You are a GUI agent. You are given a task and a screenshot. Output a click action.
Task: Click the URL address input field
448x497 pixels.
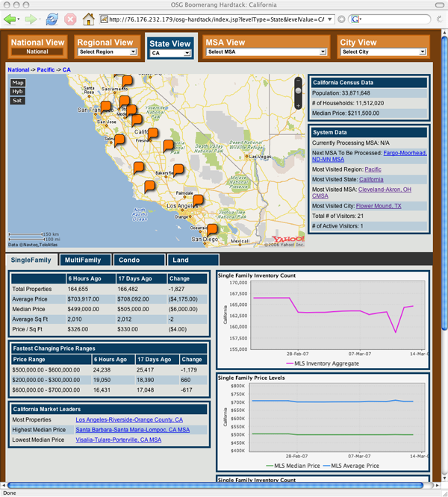coord(217,19)
